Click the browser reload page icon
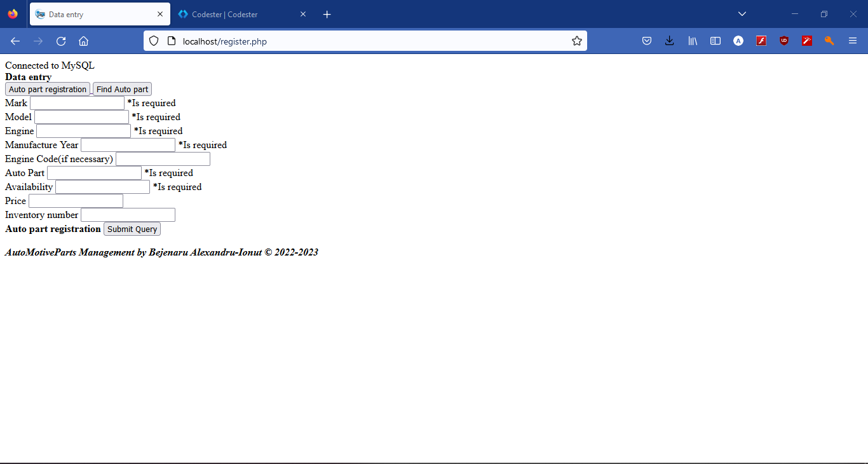Screen dimensions: 868x464 61,41
